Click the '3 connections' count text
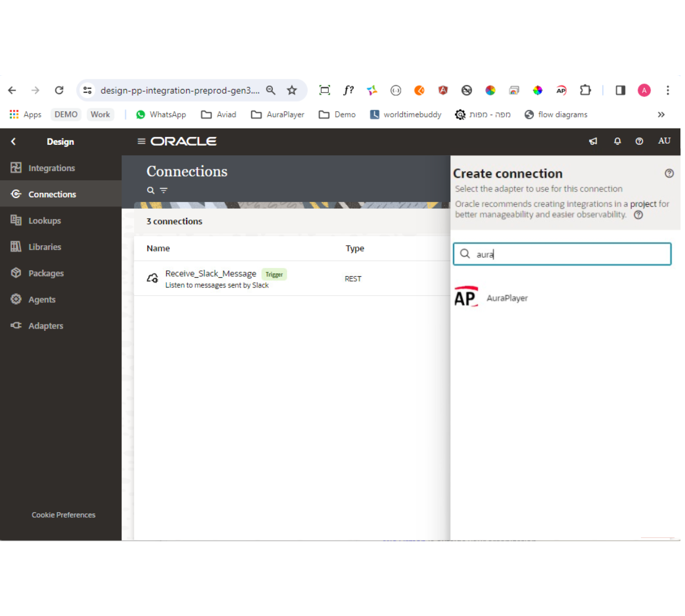 coord(174,221)
